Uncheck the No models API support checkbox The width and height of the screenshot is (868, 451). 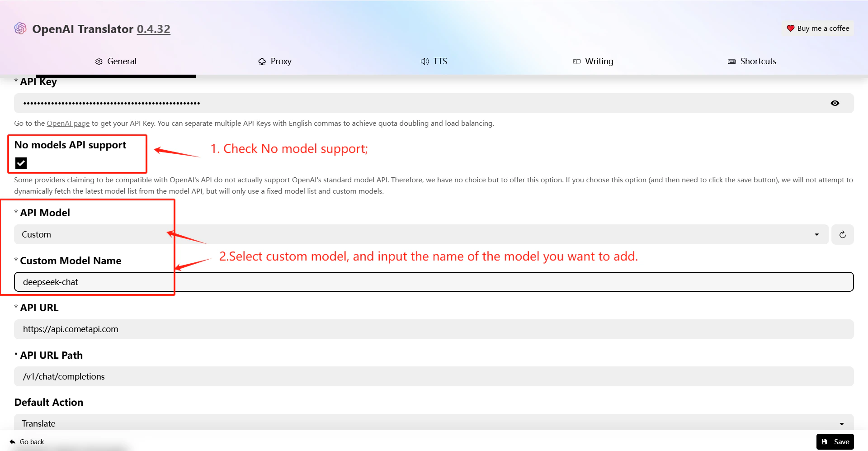21,163
